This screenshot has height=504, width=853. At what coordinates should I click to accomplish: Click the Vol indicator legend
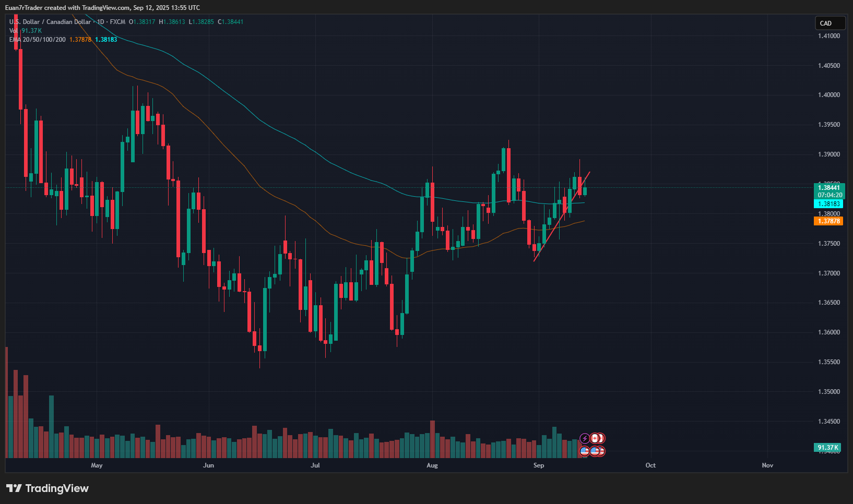(x=14, y=31)
